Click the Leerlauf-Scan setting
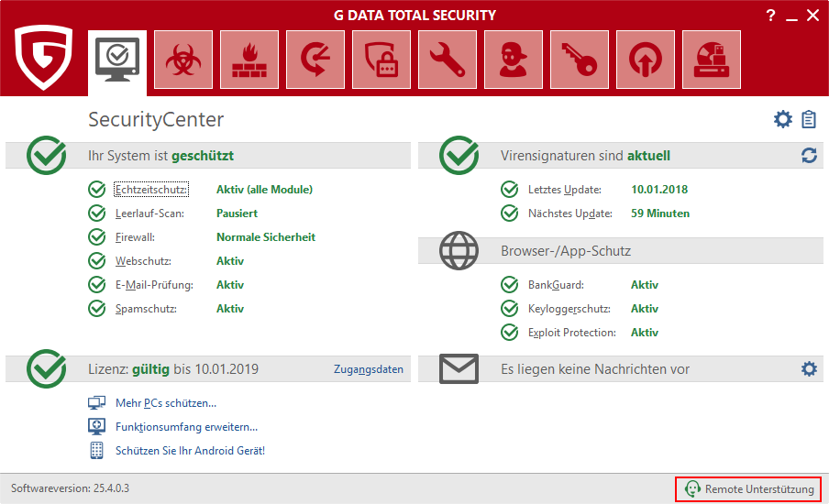This screenshot has height=504, width=829. pyautogui.click(x=149, y=214)
